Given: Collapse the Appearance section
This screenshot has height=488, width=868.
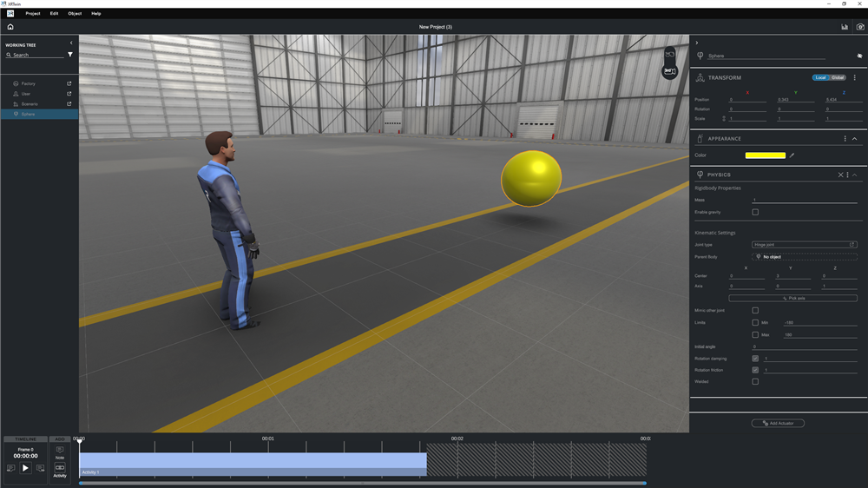Looking at the screenshot, I should [x=855, y=139].
